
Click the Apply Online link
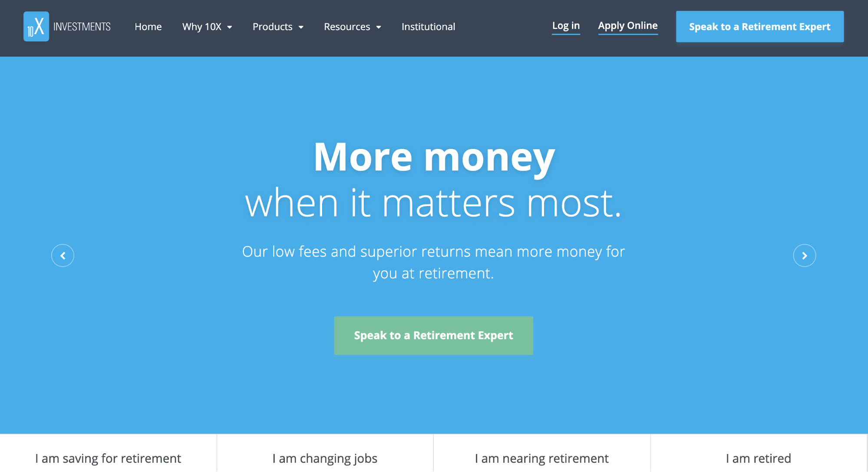point(628,26)
